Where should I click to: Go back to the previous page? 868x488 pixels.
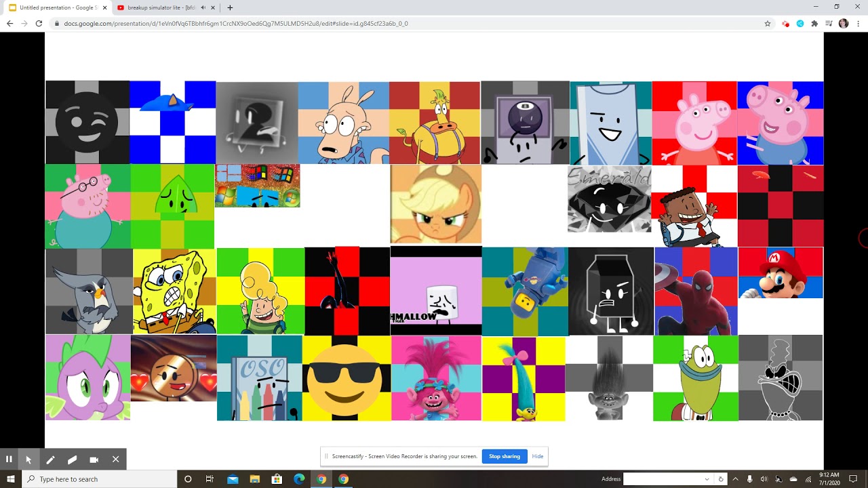pos(9,23)
